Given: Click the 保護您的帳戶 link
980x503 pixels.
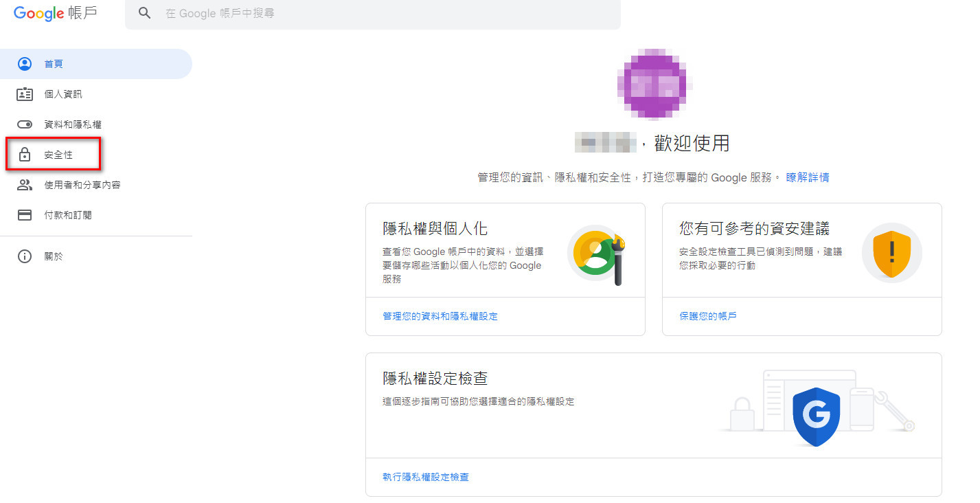Looking at the screenshot, I should [707, 315].
